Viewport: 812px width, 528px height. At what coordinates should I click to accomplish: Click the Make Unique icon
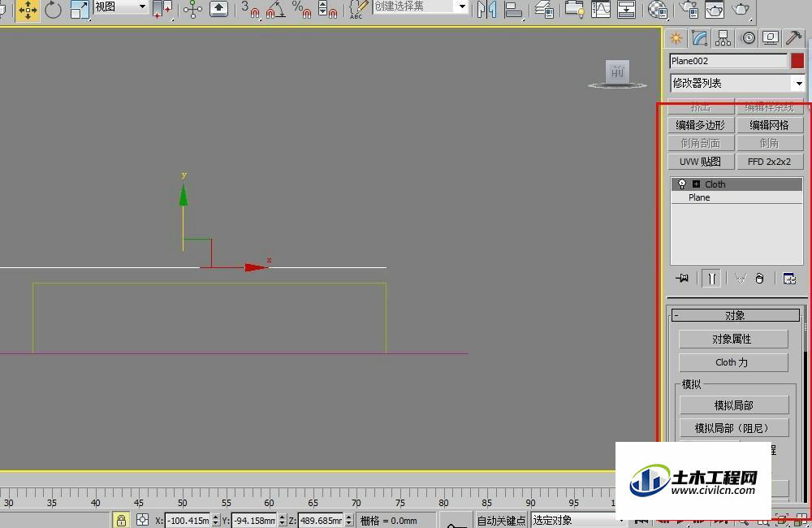pos(741,279)
